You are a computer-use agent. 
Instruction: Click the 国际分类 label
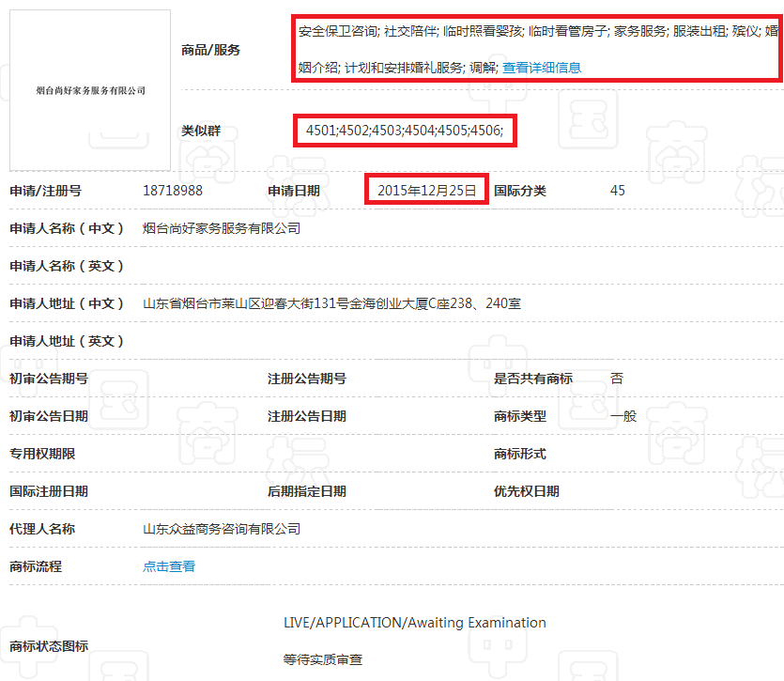520,191
